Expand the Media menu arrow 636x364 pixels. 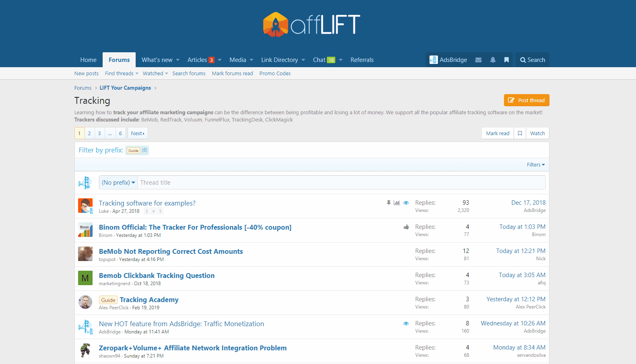click(252, 60)
